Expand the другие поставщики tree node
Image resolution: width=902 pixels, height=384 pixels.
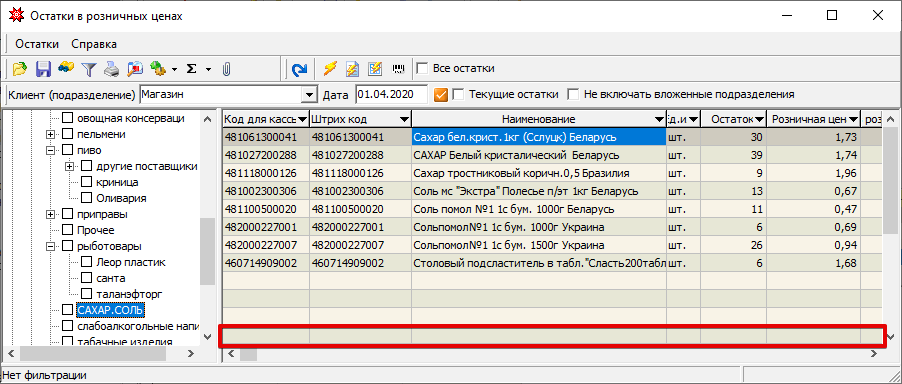tap(70, 166)
